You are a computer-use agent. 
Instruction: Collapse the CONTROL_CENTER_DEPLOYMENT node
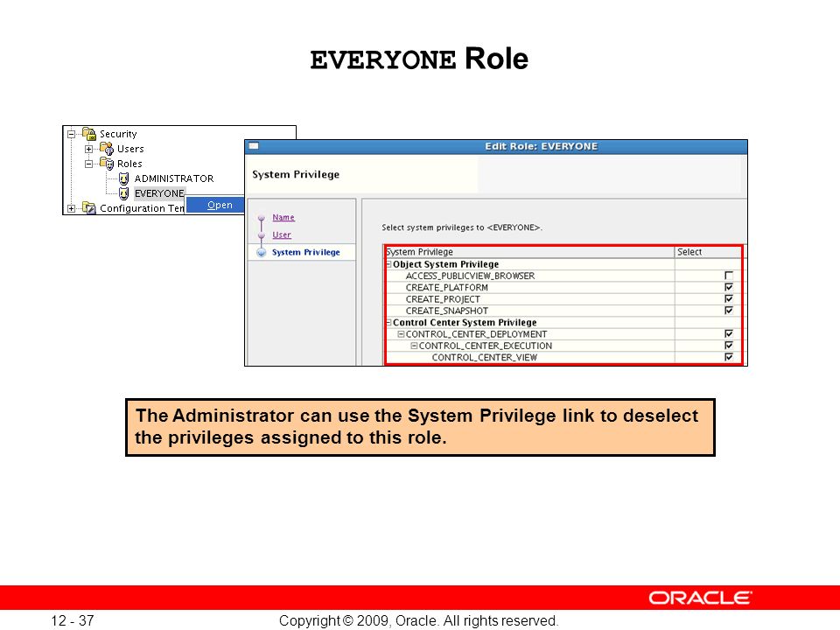402,333
